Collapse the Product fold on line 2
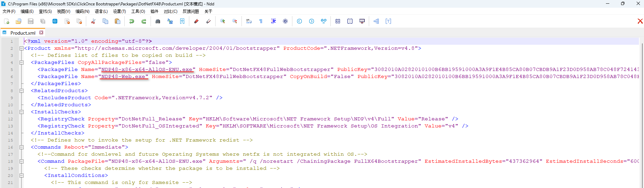Screen dimensions: 644x188 tap(22, 48)
